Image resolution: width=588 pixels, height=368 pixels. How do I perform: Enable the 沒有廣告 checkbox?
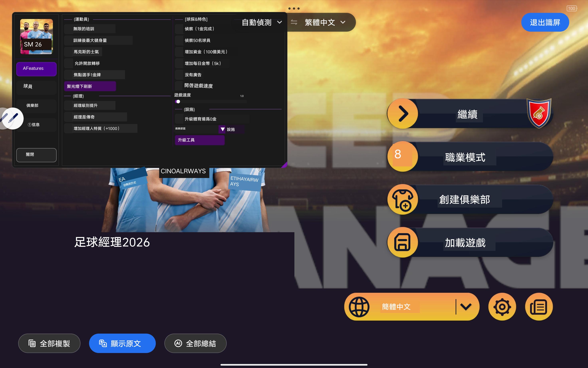180,75
